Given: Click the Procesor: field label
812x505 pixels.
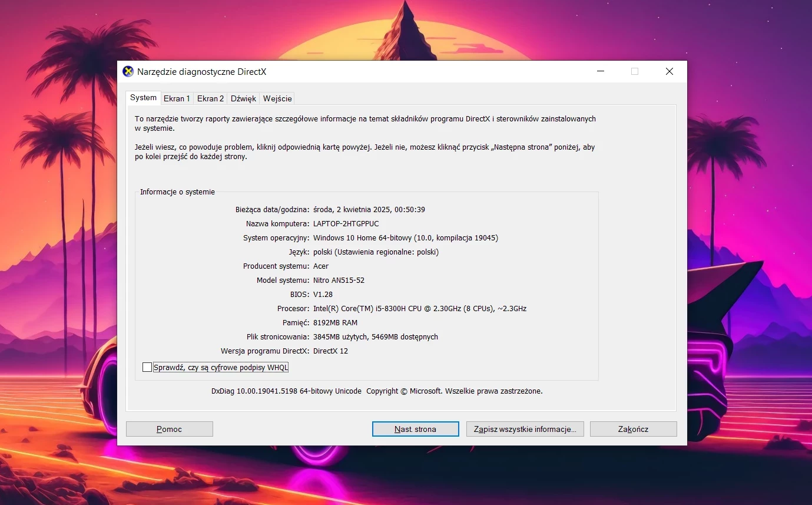Looking at the screenshot, I should tap(293, 308).
